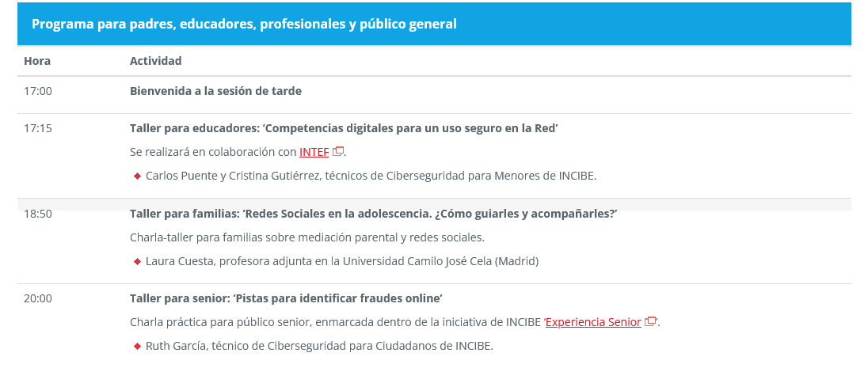Click the 'Taller para senior' heading
Image resolution: width=868 pixels, height=368 pixels.
click(x=286, y=298)
